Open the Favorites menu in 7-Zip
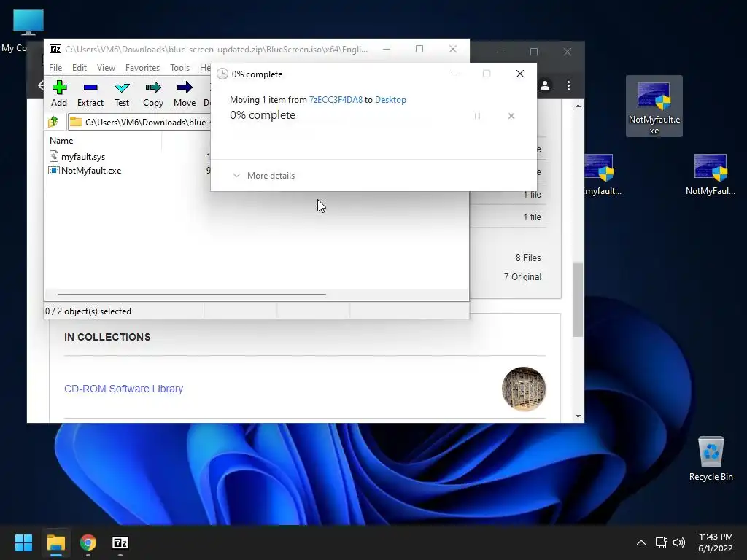This screenshot has width=747, height=560. tap(142, 68)
